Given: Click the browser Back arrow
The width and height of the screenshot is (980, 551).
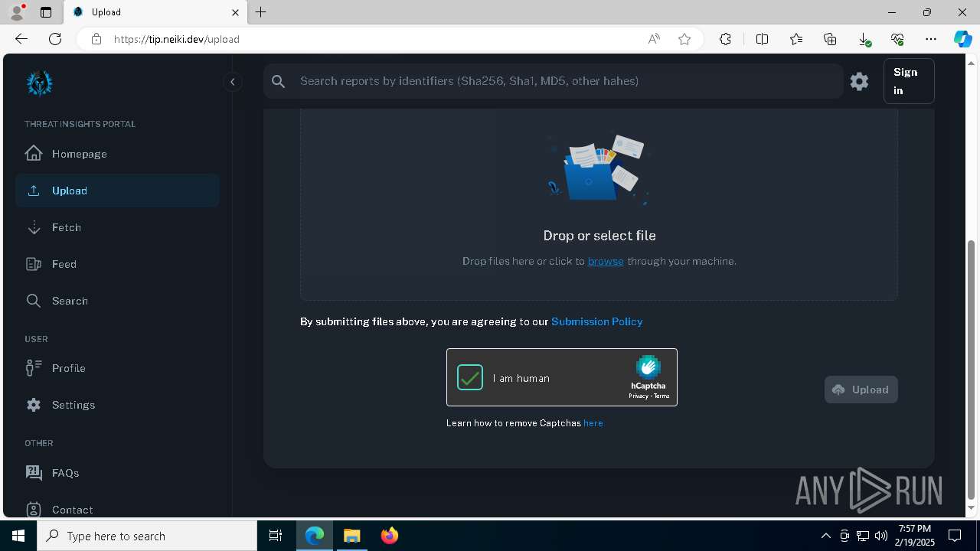Looking at the screenshot, I should coord(21,39).
